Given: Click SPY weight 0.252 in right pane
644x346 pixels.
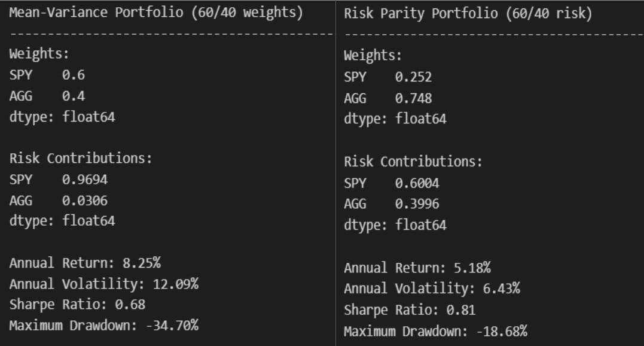Looking at the screenshot, I should click(x=413, y=77).
